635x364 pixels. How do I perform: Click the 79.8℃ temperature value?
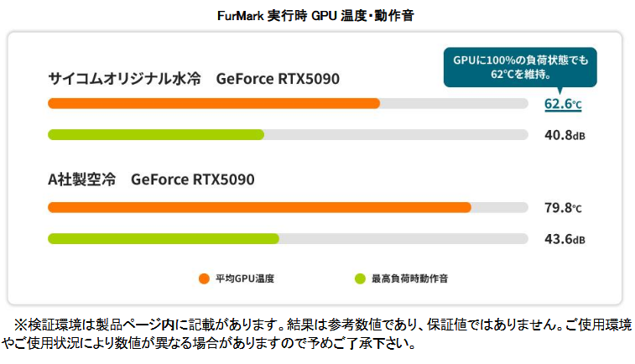[x=563, y=209]
